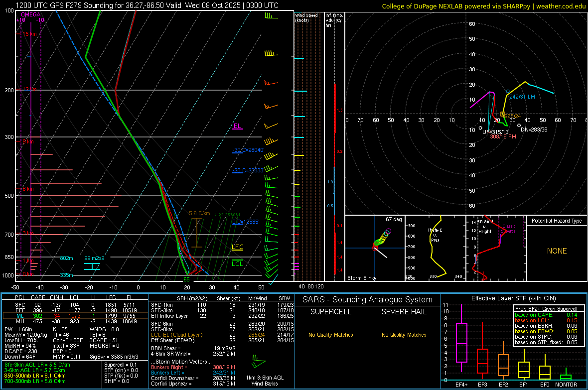Click the 'Effective Layer STP (with CIN)' heading
This screenshot has height=390, width=588.
513,298
